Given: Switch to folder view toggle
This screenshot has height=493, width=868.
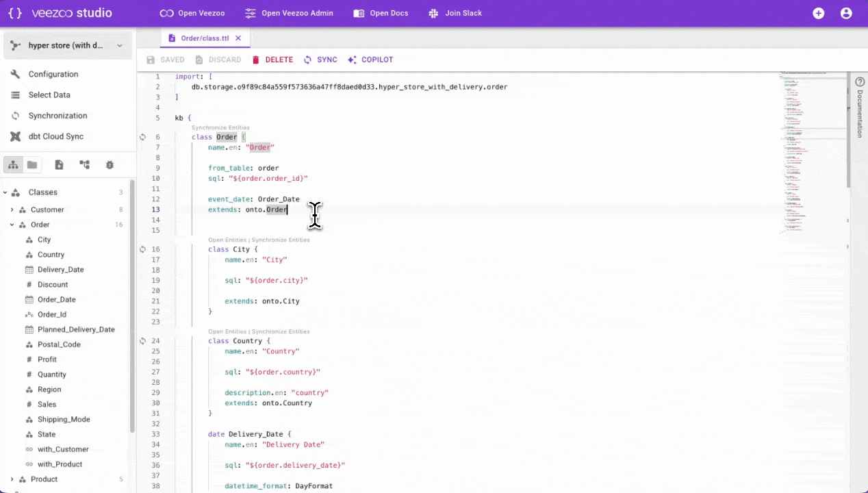Looking at the screenshot, I should click(32, 165).
